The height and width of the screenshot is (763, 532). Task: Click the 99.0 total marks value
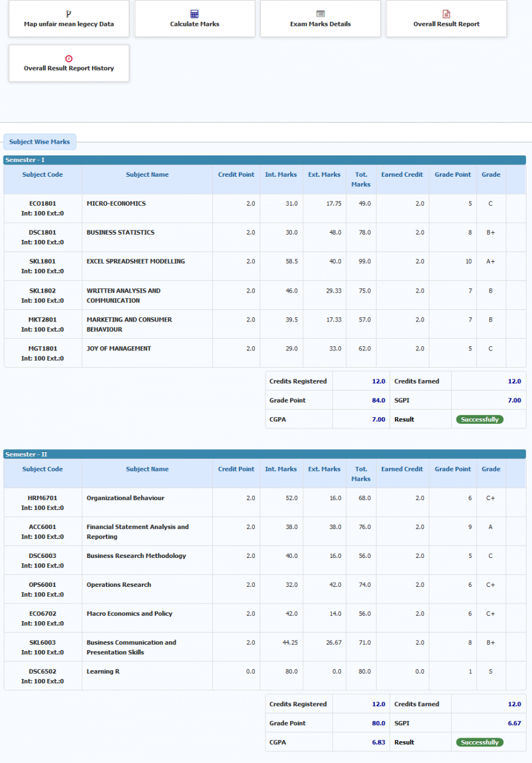364,261
